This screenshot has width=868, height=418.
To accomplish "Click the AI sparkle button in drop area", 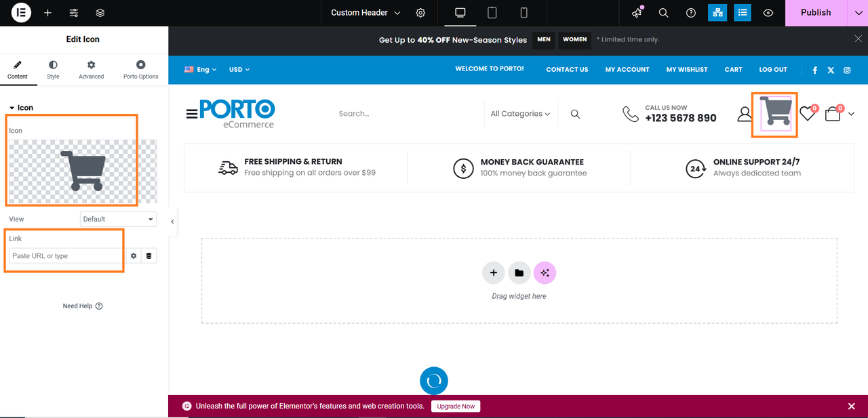I will point(545,273).
